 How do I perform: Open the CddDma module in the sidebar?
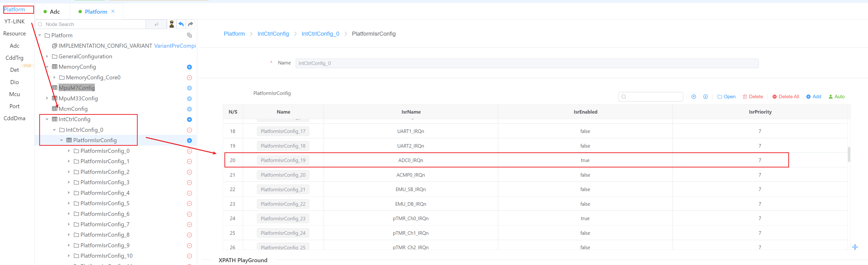[x=14, y=118]
